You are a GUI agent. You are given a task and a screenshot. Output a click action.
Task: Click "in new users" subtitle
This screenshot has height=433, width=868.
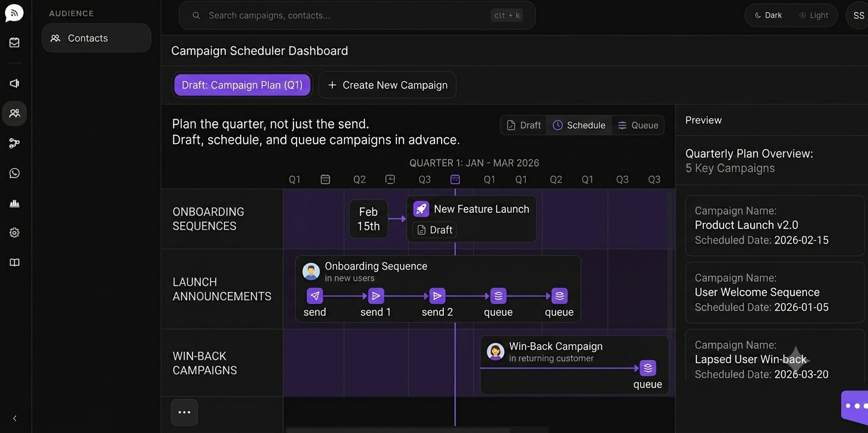(349, 278)
